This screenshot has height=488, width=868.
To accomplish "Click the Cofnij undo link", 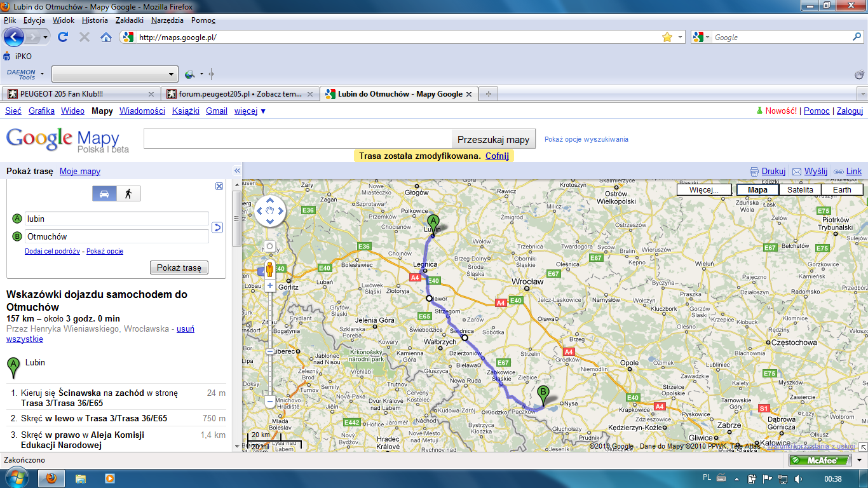I will (x=497, y=156).
